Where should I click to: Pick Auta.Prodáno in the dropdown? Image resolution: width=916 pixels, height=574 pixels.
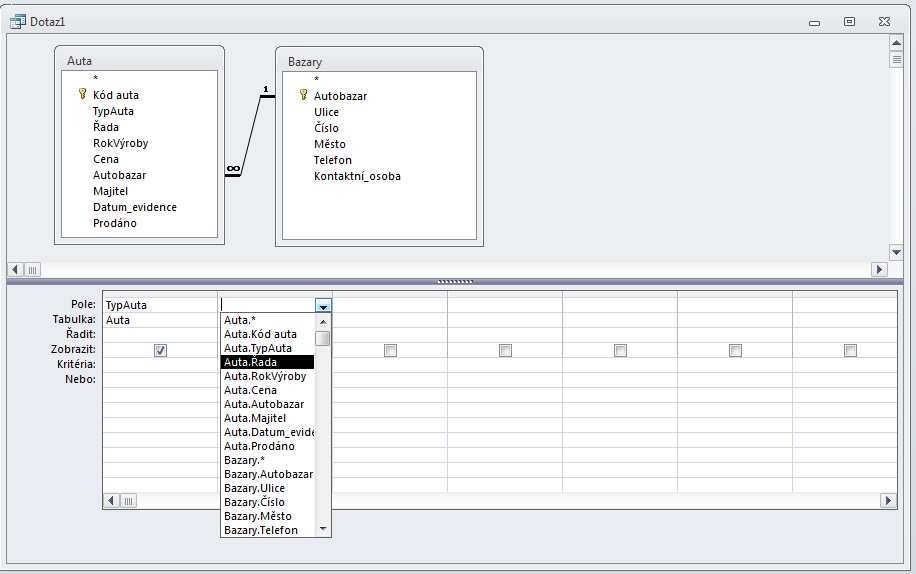pos(268,446)
